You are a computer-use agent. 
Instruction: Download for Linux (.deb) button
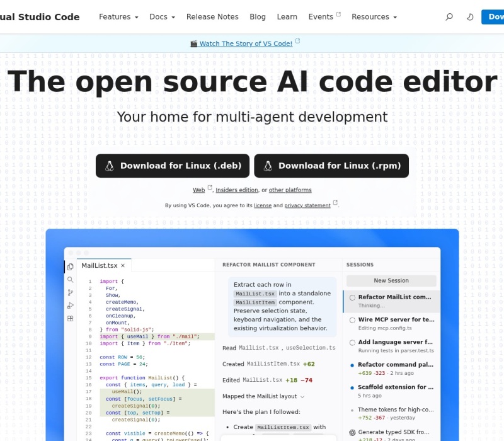pos(173,166)
